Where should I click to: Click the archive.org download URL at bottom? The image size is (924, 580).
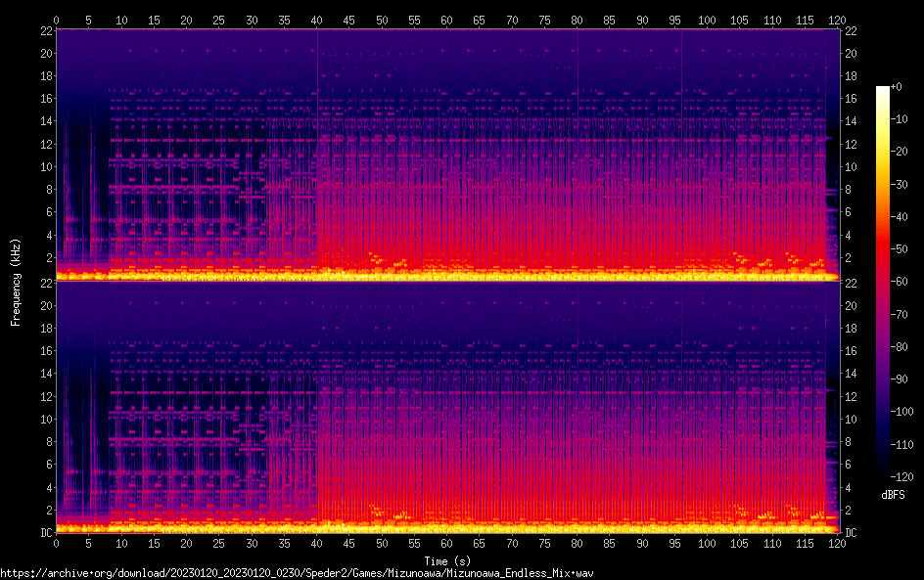click(297, 573)
